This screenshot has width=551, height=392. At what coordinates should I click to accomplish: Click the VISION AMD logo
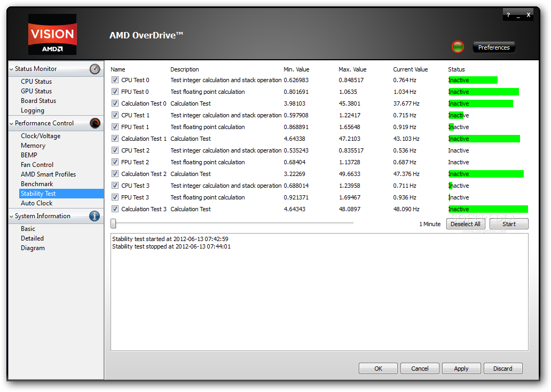coord(52,34)
